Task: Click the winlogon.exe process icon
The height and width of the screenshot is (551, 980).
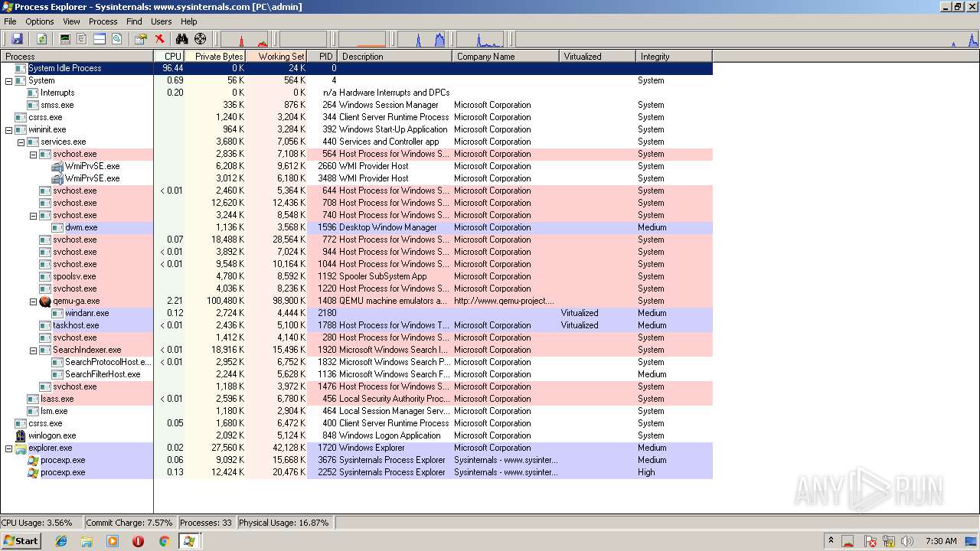Action: click(21, 435)
